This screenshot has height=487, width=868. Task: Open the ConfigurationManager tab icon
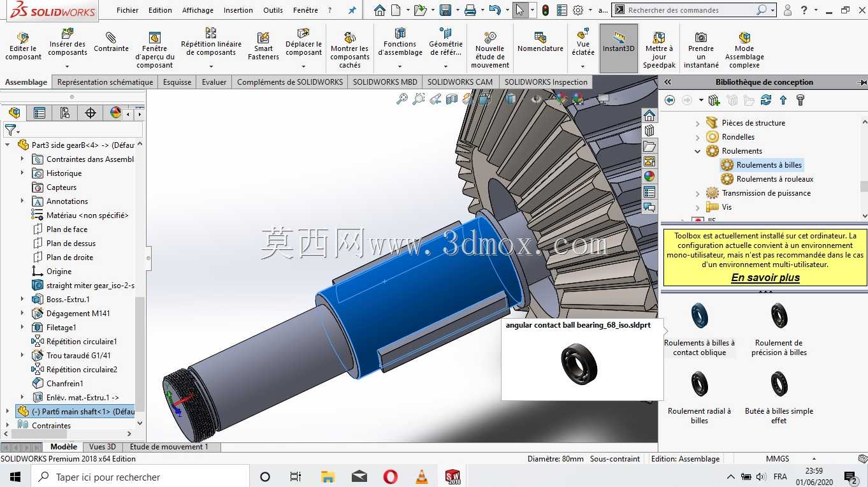[x=65, y=113]
